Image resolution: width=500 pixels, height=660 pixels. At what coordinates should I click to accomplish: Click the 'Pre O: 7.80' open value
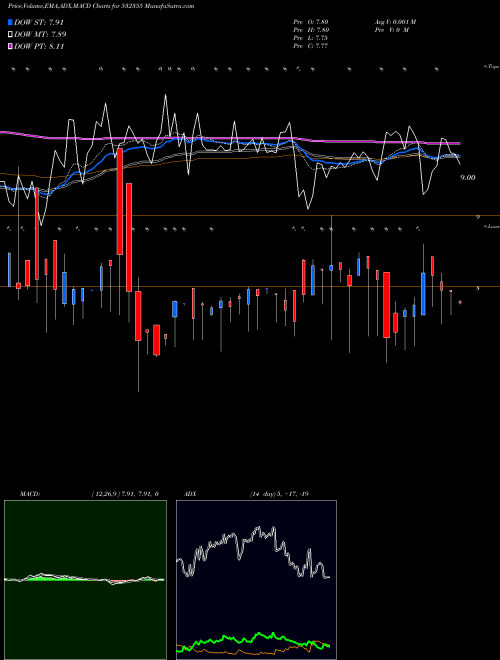tap(311, 22)
